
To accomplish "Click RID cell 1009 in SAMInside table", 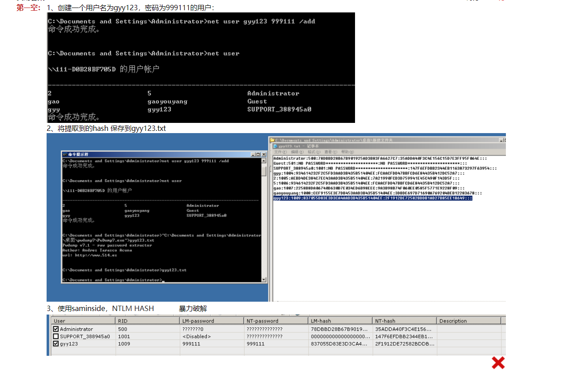I will tap(123, 344).
